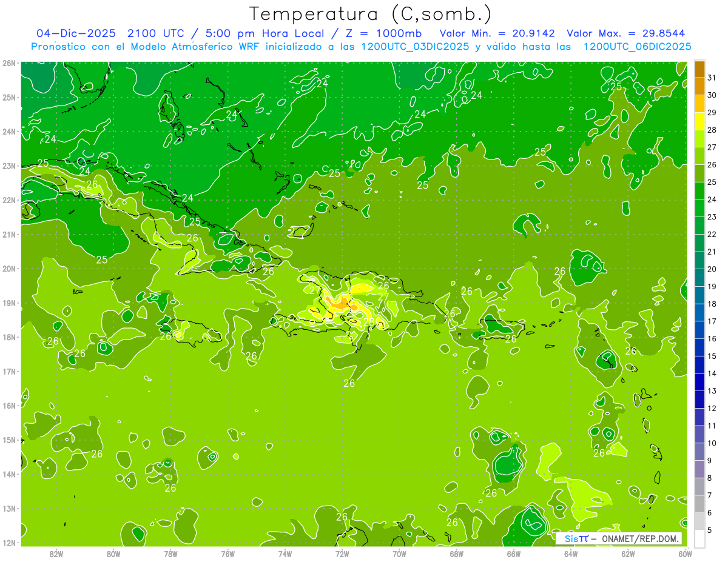
Task: Click the '13N' latitude axis label
Action: pyautogui.click(x=8, y=509)
